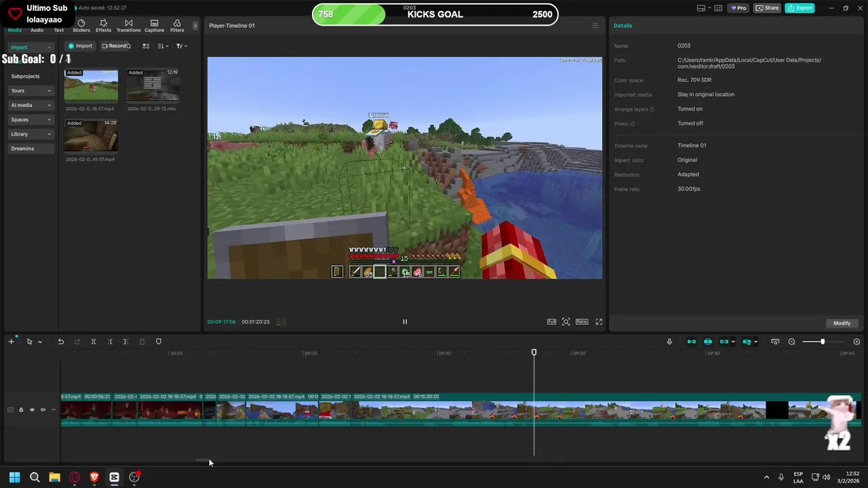The height and width of the screenshot is (488, 868).
Task: Click the Pro button
Action: [738, 8]
